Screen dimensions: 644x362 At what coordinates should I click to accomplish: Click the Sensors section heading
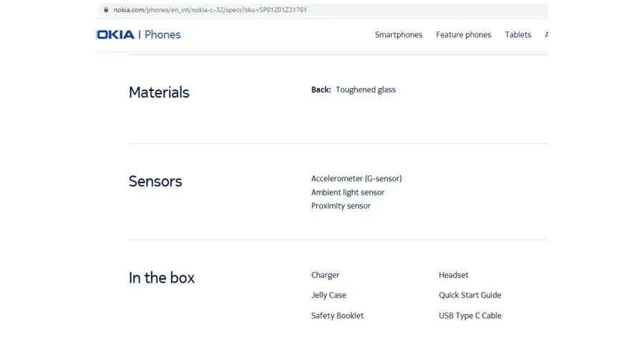pyautogui.click(x=155, y=181)
